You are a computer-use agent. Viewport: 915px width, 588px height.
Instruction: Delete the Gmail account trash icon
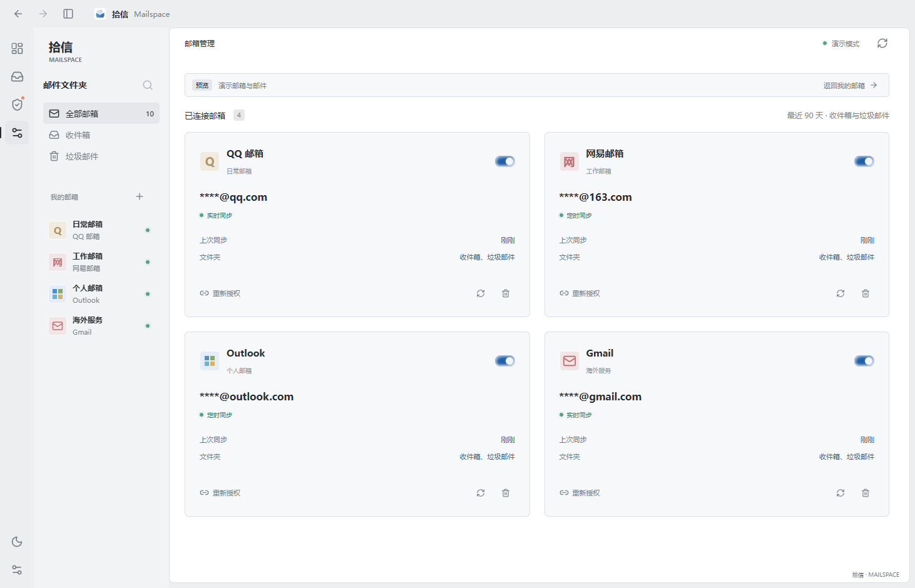(x=866, y=493)
